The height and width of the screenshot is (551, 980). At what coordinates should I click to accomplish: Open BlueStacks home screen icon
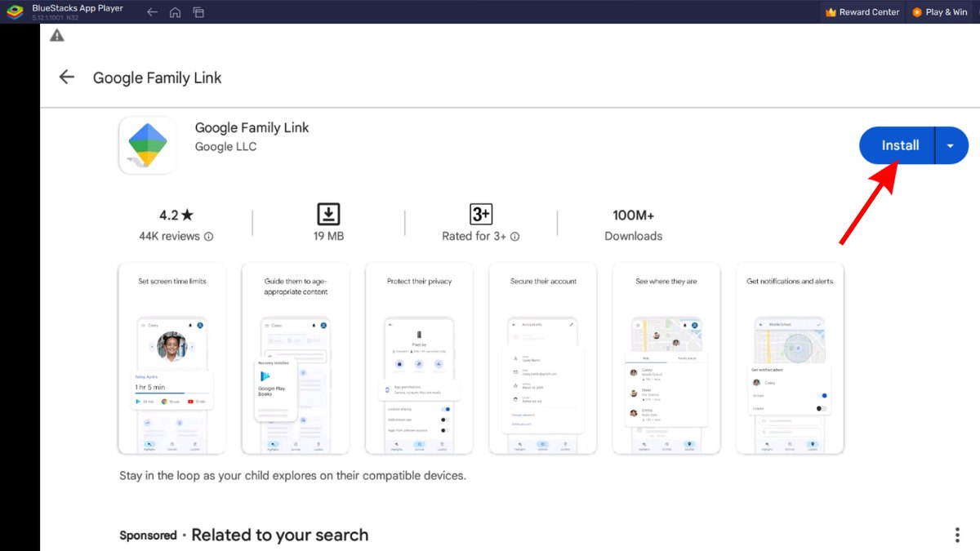point(175,12)
